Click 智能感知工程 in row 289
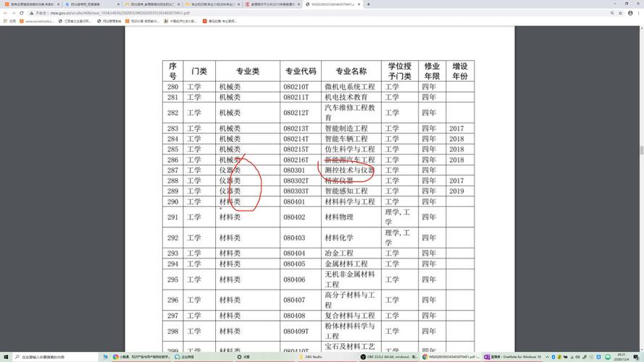The width and height of the screenshot is (644, 362). click(346, 191)
